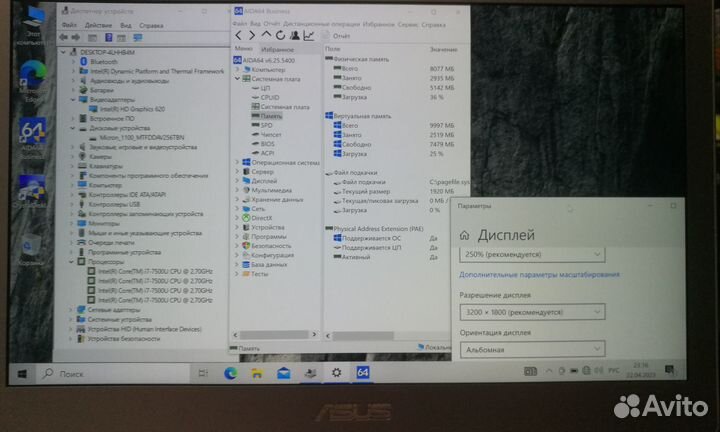Open the Windows Start menu
The height and width of the screenshot is (432, 720).
coord(22,374)
